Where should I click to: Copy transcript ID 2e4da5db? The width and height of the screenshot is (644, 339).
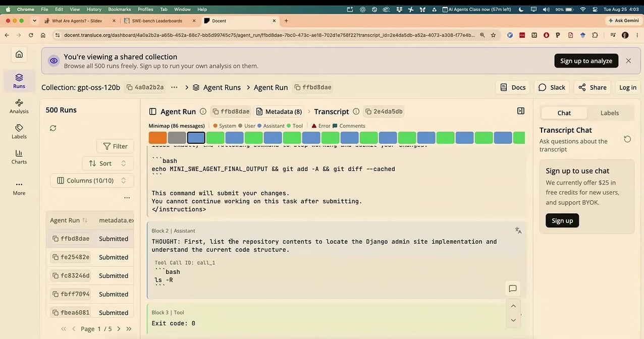[x=384, y=111]
